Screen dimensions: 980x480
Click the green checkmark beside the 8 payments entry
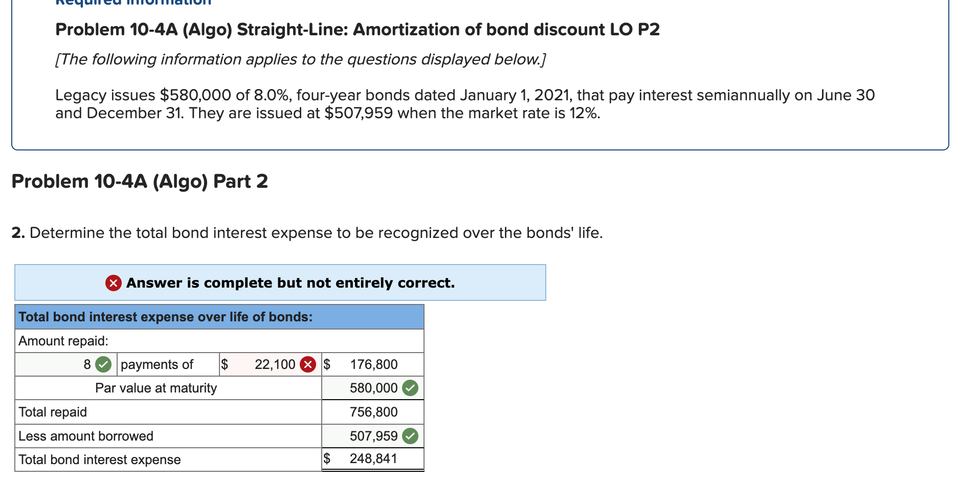(103, 364)
